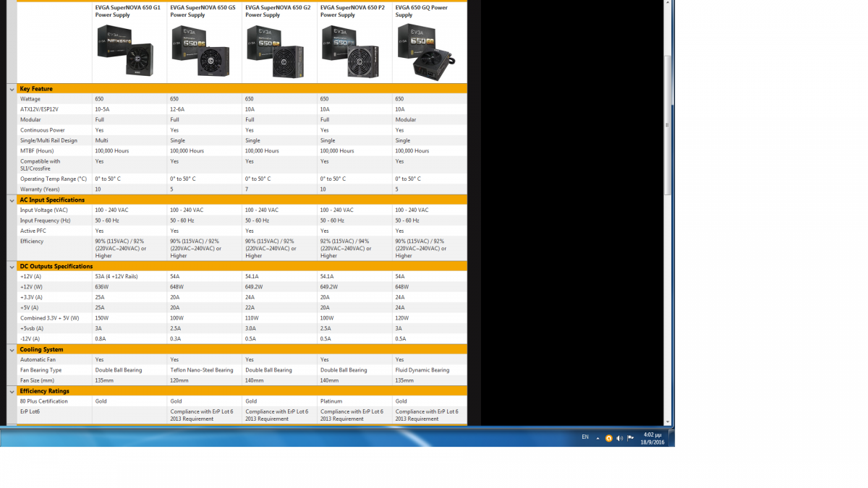Open EVGA 650 GQ Power Supply title
Image resolution: width=868 pixels, height=488 pixels.
pyautogui.click(x=422, y=11)
